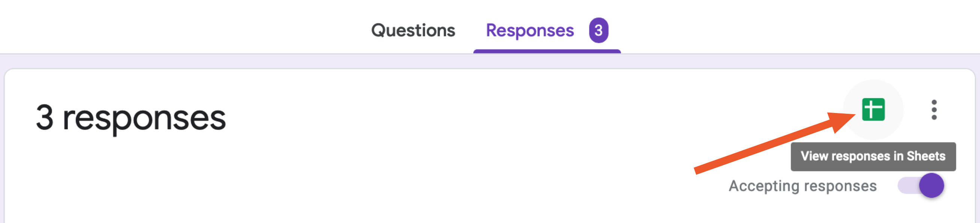The image size is (980, 223).
Task: Click the green spreadsheet icon
Action: pyautogui.click(x=873, y=109)
